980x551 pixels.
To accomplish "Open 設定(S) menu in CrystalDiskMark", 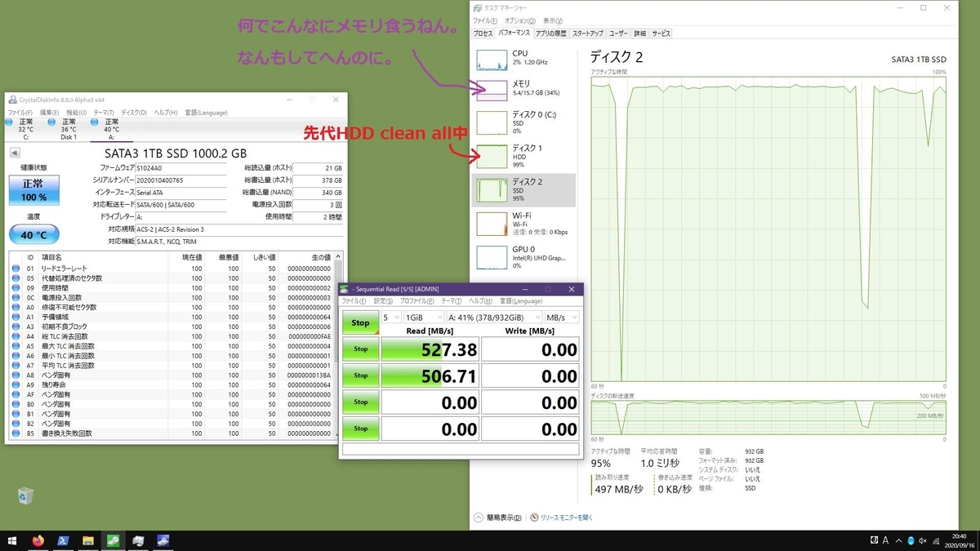I will [383, 301].
